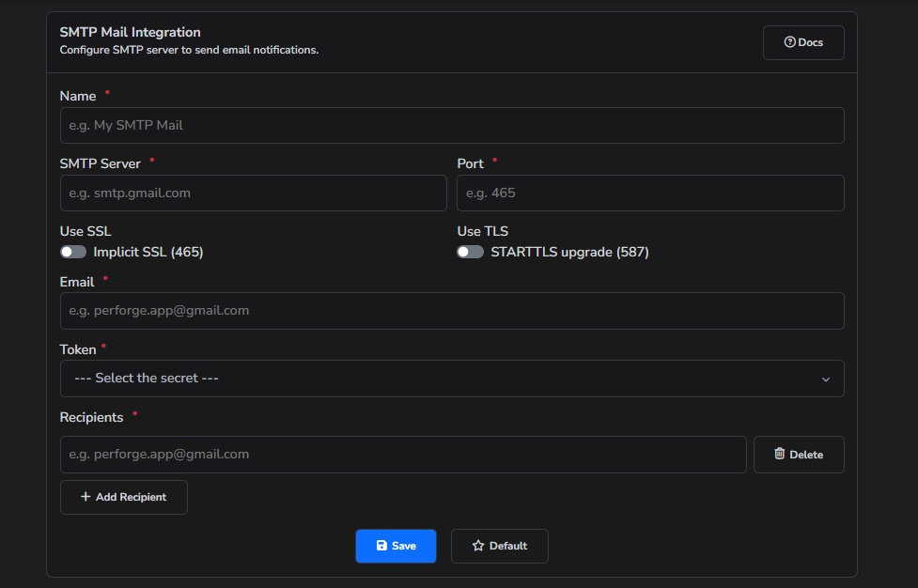Click the trash icon on Delete button
The width and height of the screenshot is (918, 588).
(x=778, y=454)
